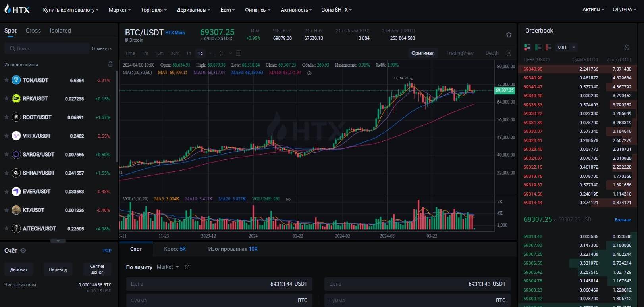Switch to the Cross tab
The height and width of the screenshot is (307, 644).
tap(33, 31)
